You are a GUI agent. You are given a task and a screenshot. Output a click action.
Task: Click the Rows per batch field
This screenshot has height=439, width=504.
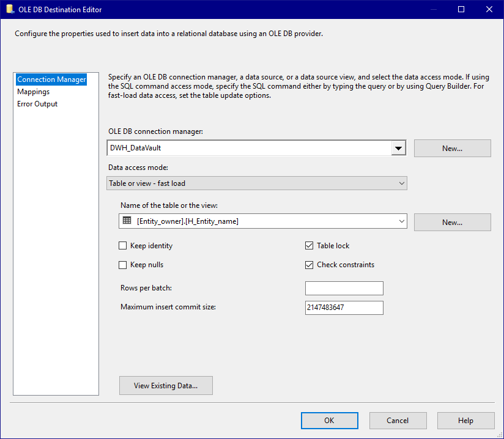344,288
